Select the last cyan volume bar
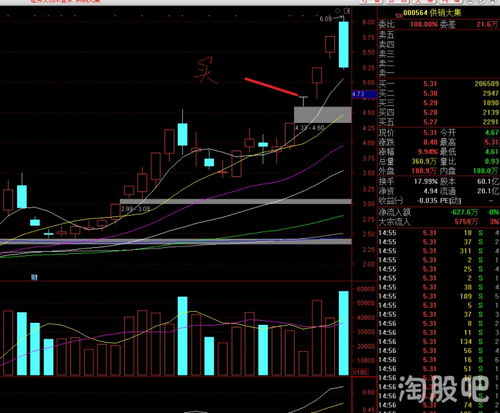Image resolution: width=500 pixels, height=413 pixels. pyautogui.click(x=344, y=333)
